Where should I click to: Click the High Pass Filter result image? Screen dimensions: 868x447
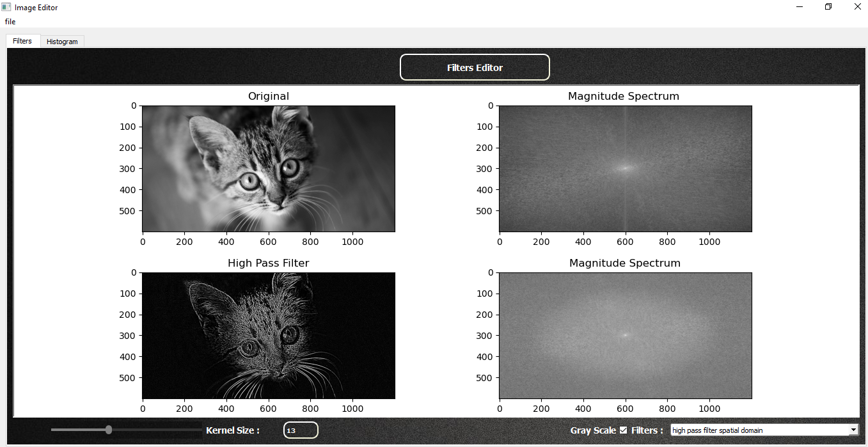(x=269, y=334)
